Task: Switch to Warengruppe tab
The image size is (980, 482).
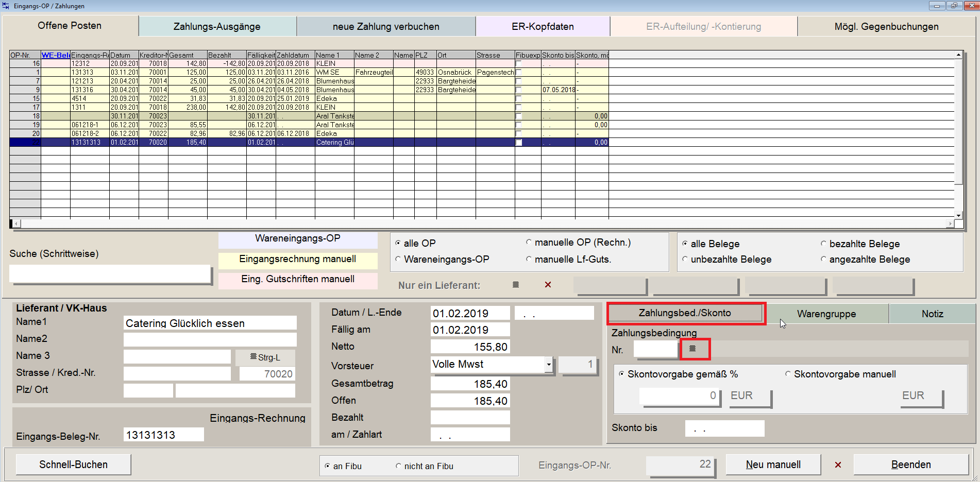Action: click(826, 314)
